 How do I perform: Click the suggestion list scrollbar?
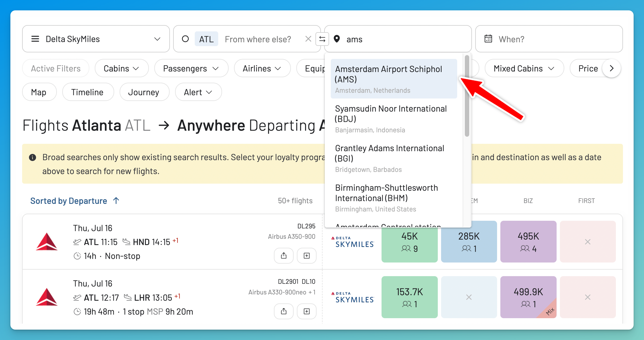(467, 96)
